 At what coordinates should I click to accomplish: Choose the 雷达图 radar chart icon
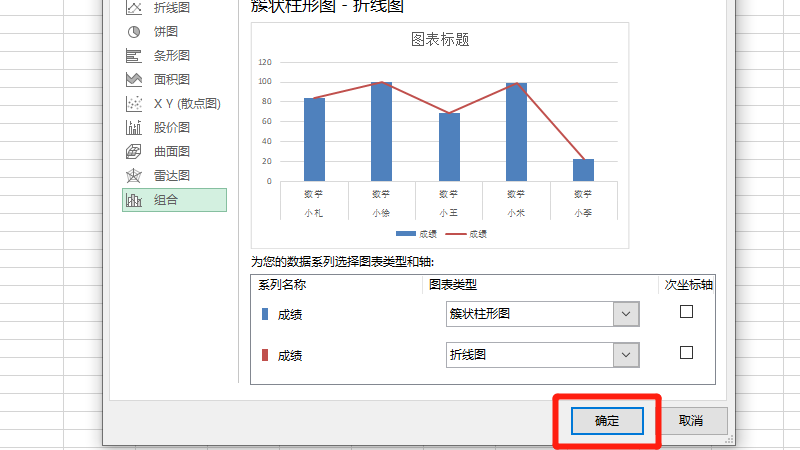133,176
